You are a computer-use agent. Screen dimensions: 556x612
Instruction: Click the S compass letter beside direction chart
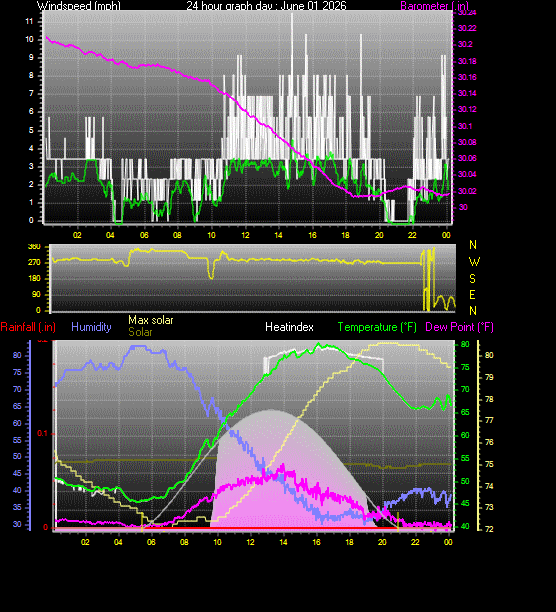pyautogui.click(x=473, y=279)
